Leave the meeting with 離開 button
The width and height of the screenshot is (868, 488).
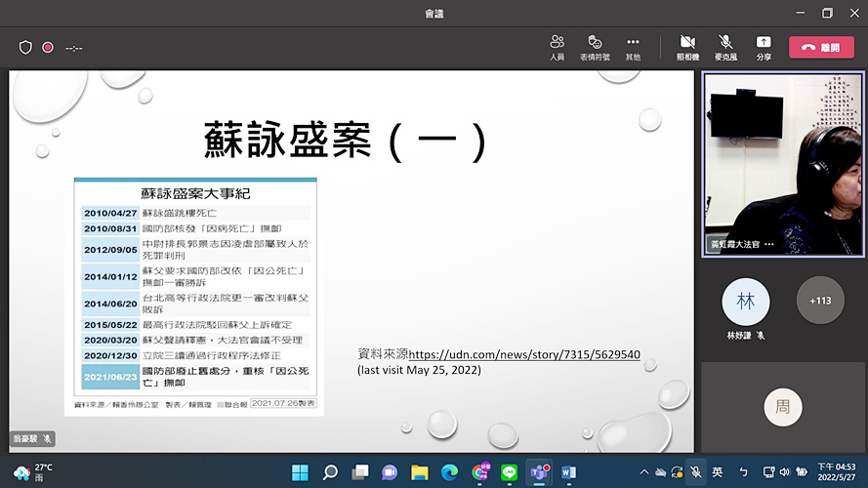click(x=820, y=47)
